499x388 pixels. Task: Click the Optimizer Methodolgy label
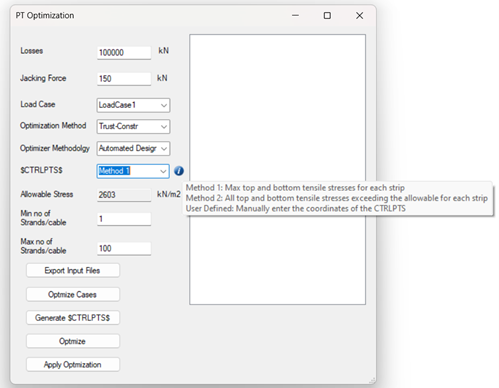tap(55, 148)
